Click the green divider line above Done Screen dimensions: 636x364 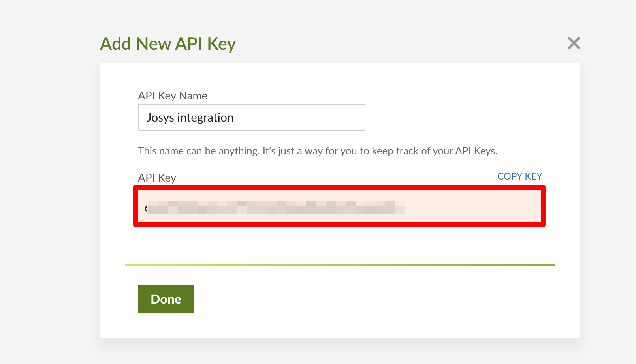coord(340,265)
